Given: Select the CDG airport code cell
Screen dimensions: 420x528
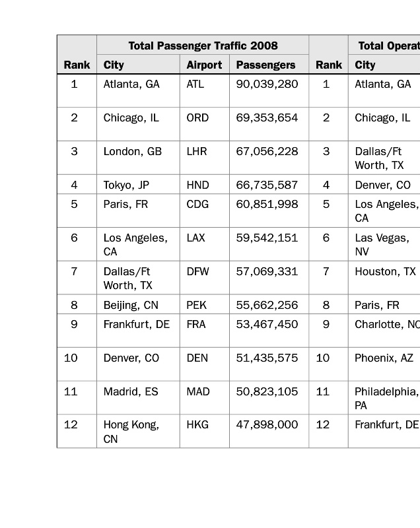Looking at the screenshot, I should pos(197,205).
